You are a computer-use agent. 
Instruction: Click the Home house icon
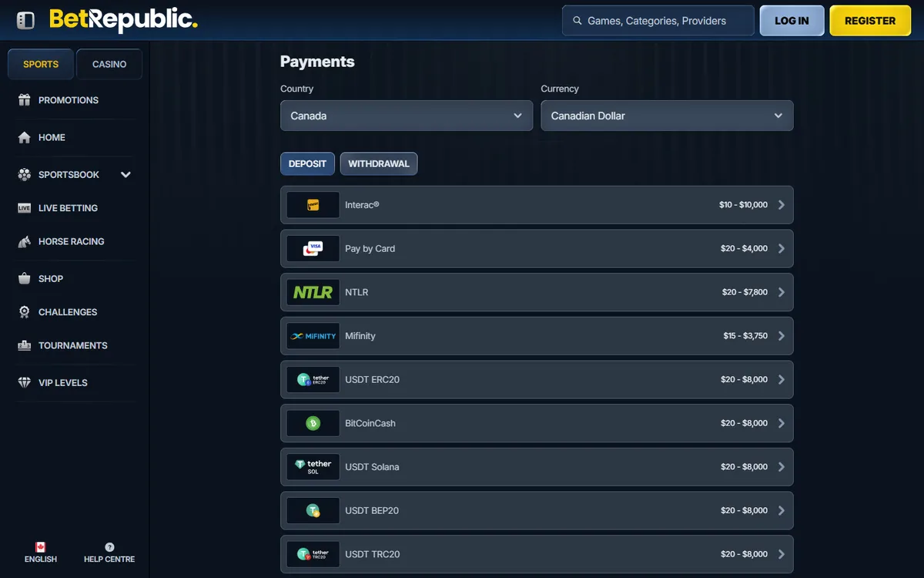point(25,137)
